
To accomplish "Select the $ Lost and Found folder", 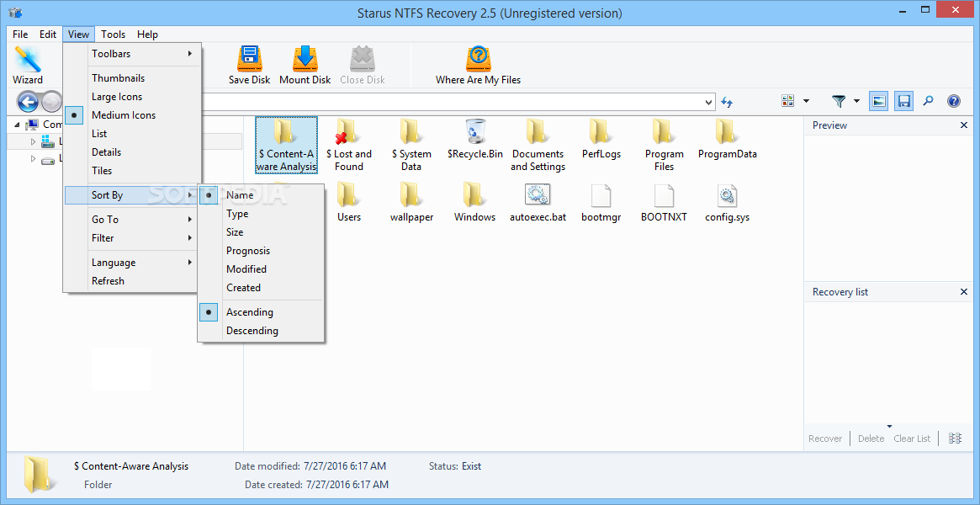I will click(349, 145).
